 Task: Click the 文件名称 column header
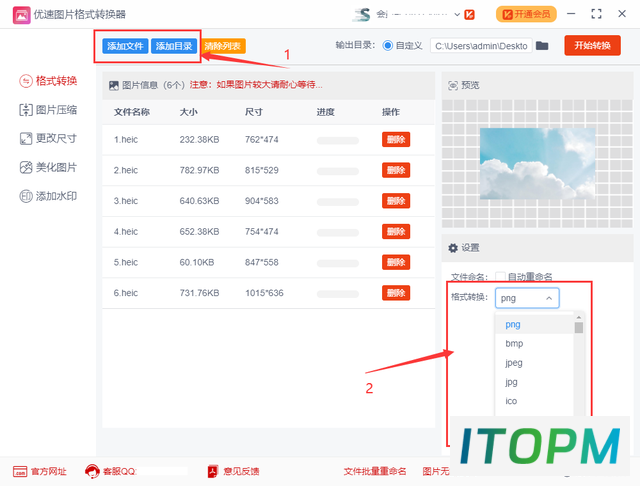(x=131, y=112)
